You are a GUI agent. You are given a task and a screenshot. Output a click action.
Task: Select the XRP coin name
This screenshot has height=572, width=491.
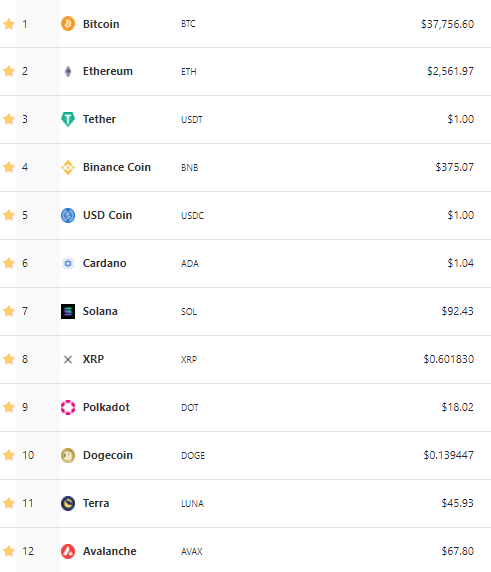(x=93, y=359)
